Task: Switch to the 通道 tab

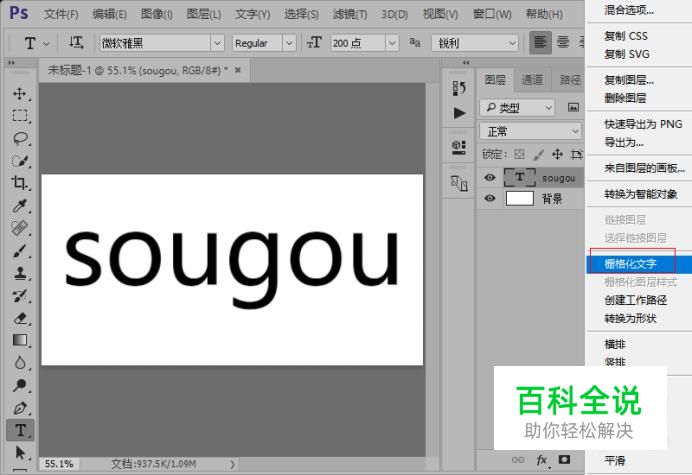Action: tap(532, 79)
